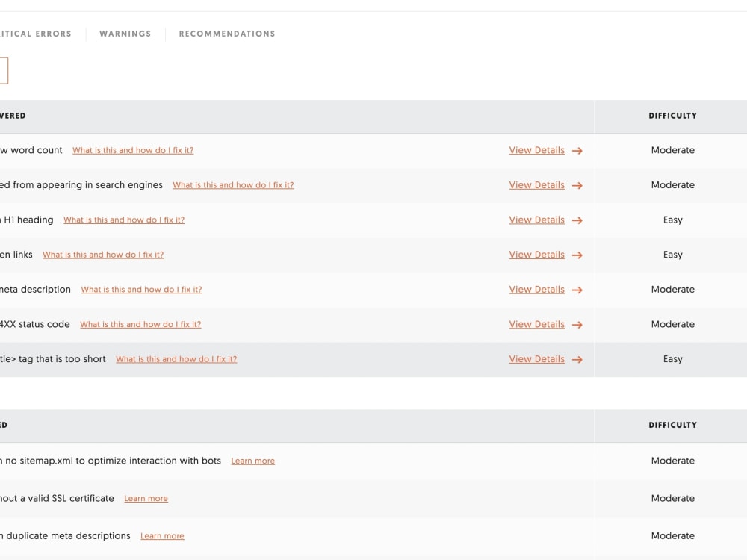Click the '4XX status code' issue text
The image size is (747, 560).
[x=35, y=324]
